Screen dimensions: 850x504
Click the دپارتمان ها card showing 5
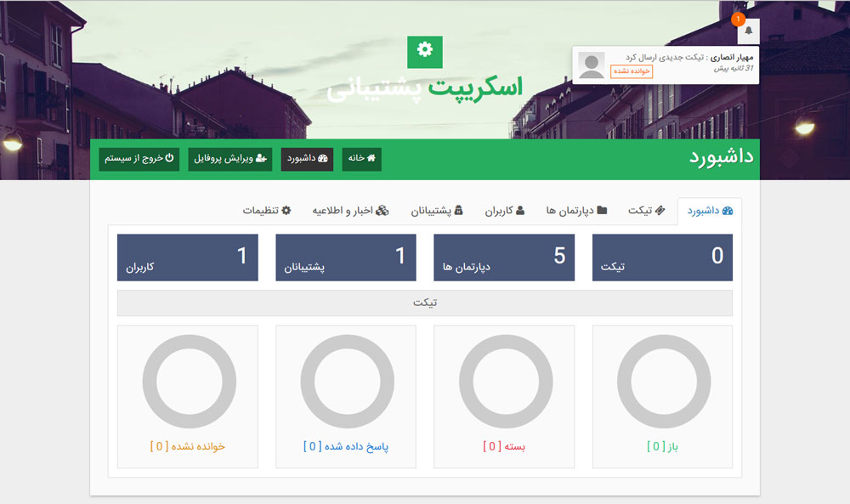(504, 258)
